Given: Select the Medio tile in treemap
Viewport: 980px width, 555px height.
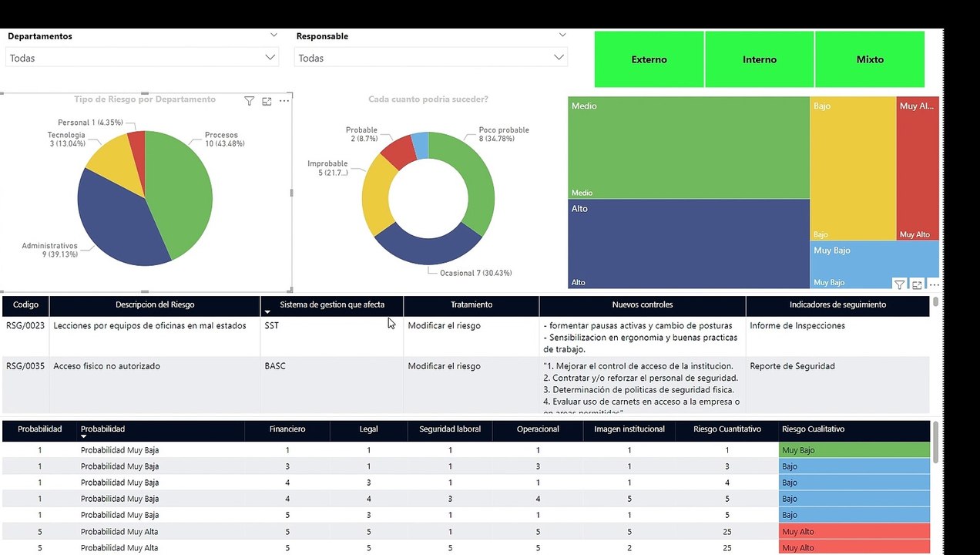Looking at the screenshot, I should pos(689,148).
